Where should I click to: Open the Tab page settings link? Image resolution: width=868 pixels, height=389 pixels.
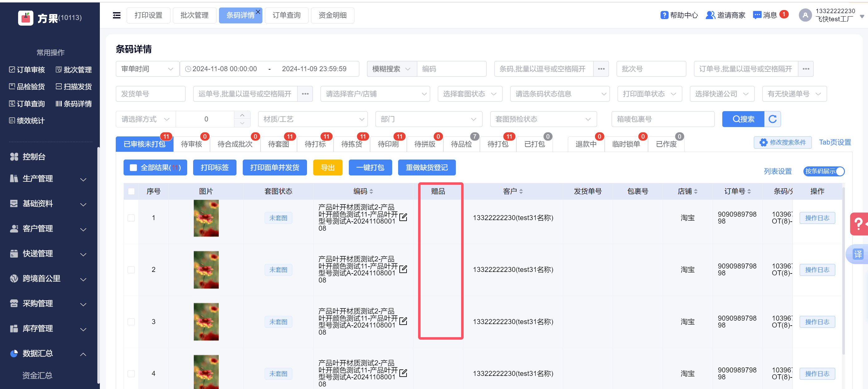tap(835, 143)
